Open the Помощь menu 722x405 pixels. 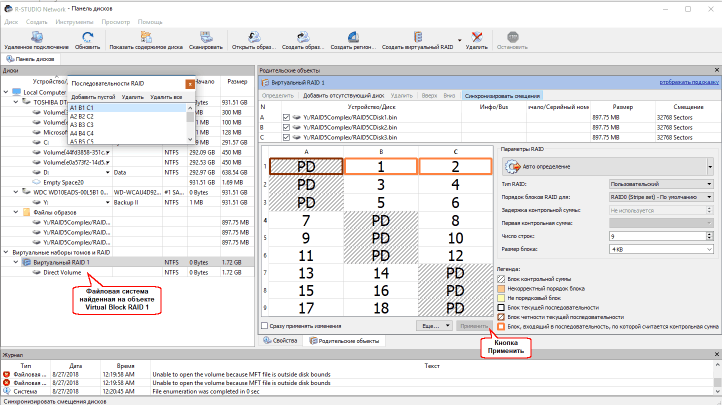[x=150, y=22]
